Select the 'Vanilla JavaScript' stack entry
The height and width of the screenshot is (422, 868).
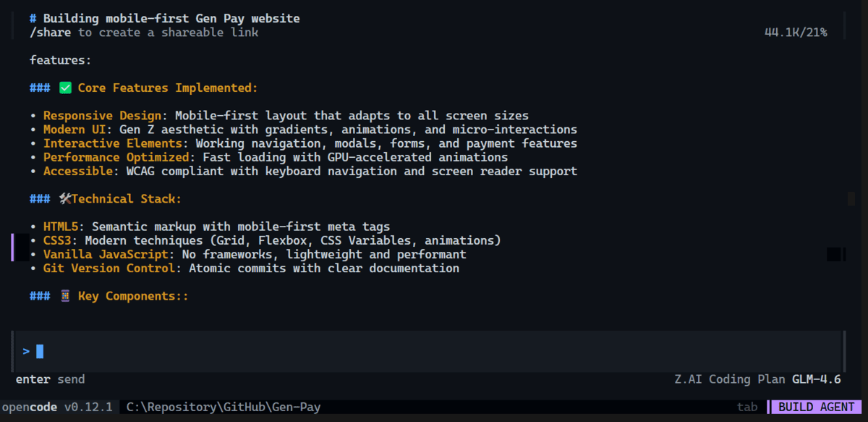106,254
